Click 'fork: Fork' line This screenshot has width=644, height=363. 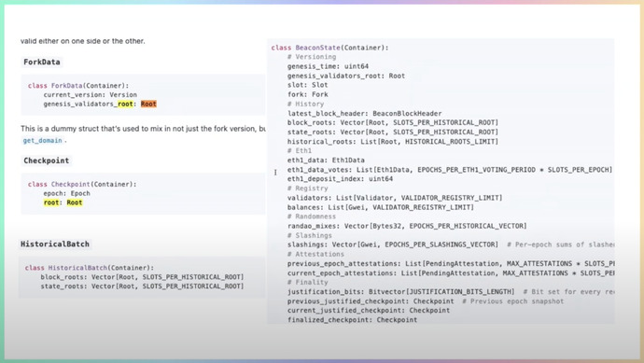[x=308, y=94]
